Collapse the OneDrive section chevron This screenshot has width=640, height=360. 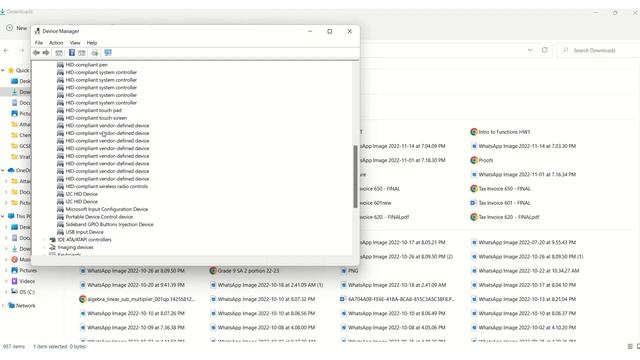pos(3,170)
